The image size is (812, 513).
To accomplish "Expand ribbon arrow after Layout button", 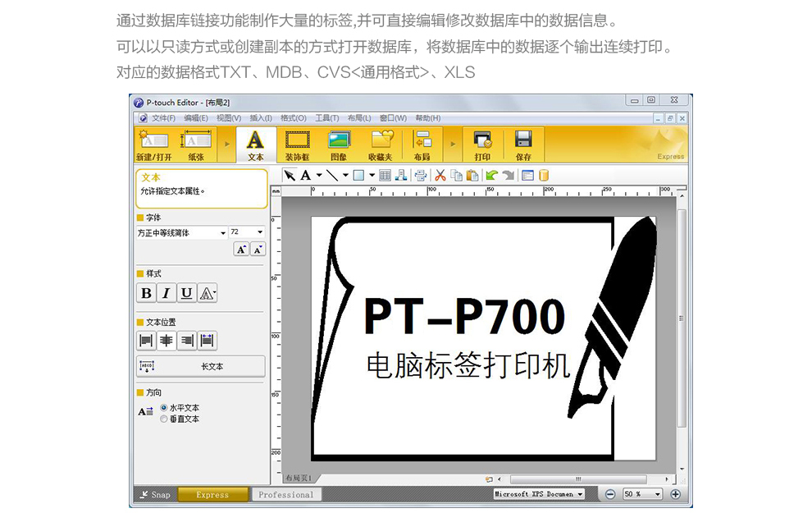I will tap(453, 144).
